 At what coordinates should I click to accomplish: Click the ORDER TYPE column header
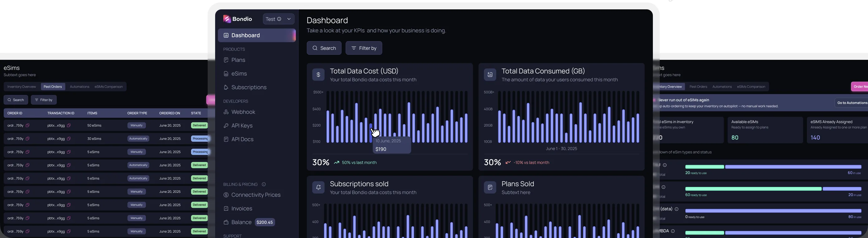(x=137, y=113)
